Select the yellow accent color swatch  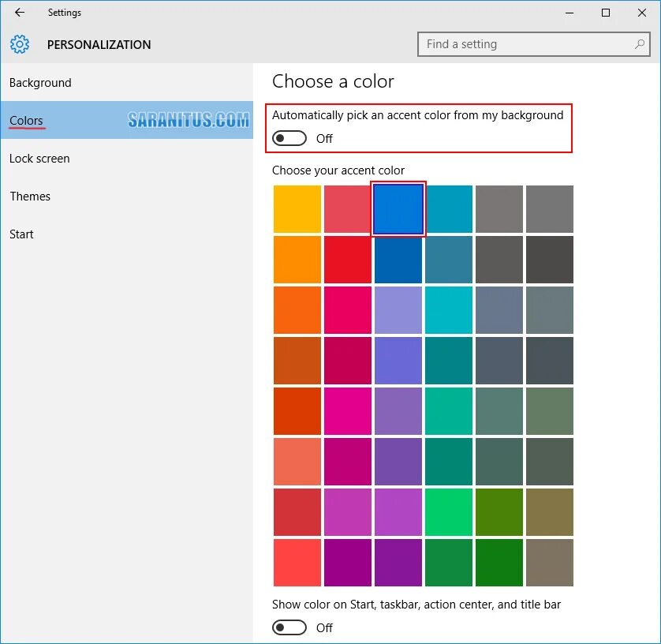tap(297, 208)
